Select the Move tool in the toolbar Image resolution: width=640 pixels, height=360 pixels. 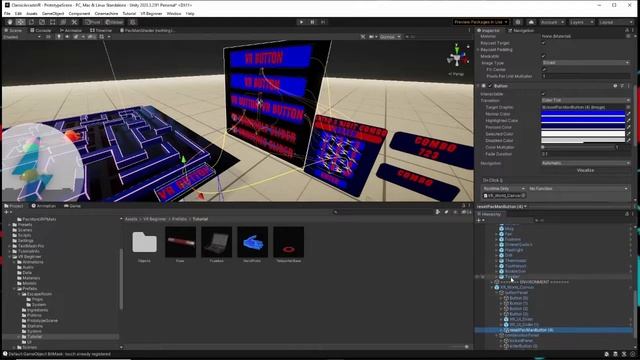click(x=20, y=22)
